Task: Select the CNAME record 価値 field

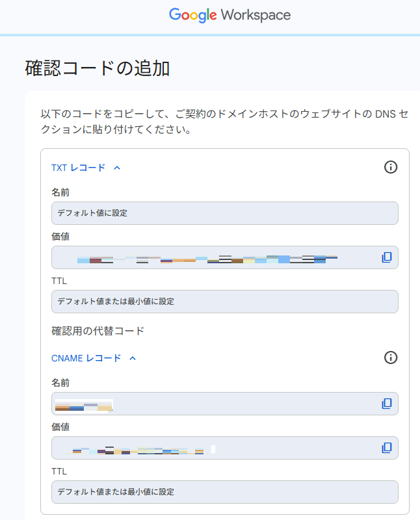Action: coord(224,448)
